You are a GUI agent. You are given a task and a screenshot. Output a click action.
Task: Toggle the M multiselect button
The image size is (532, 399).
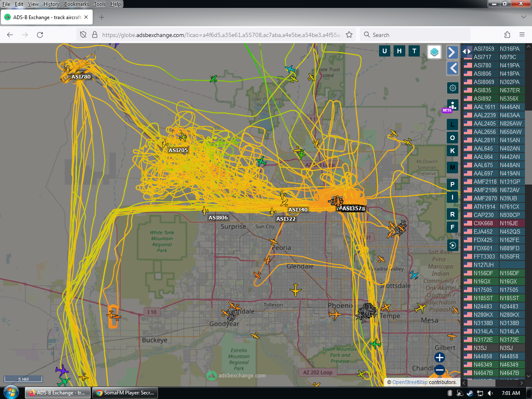pyautogui.click(x=453, y=167)
